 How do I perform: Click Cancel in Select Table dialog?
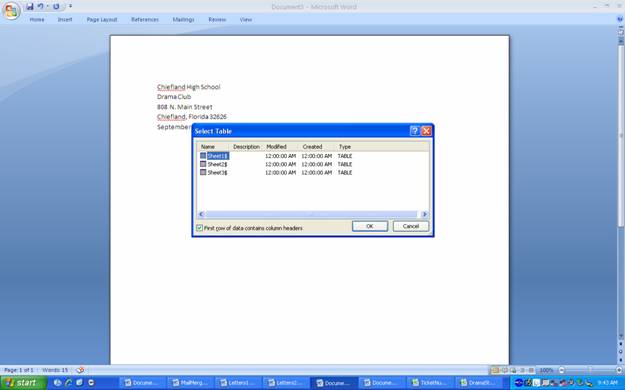411,226
